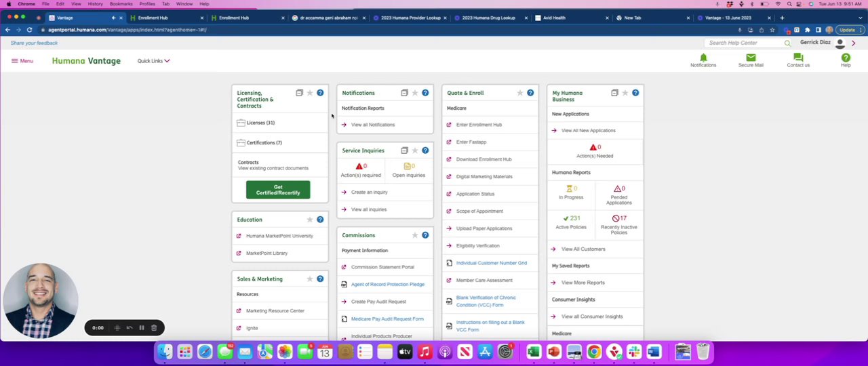The height and width of the screenshot is (366, 868).
Task: Click red Action(s) required alert icon in Service Inquiries
Action: click(x=359, y=166)
